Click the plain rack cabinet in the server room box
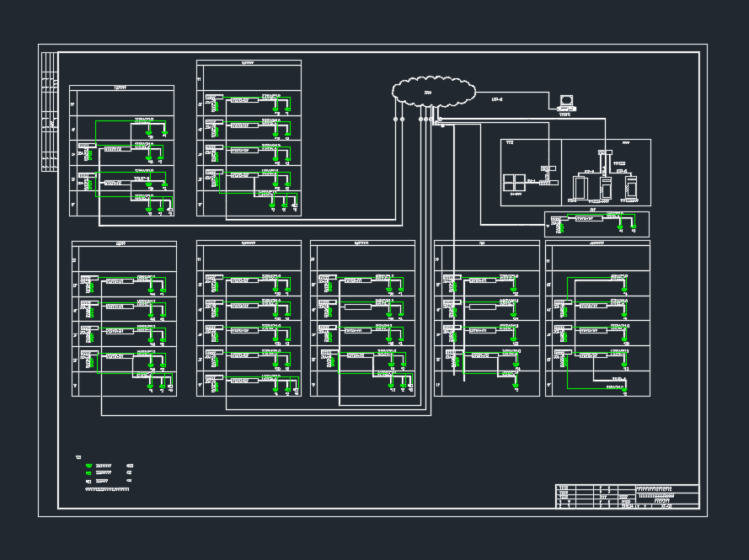The height and width of the screenshot is (560, 749). [x=580, y=188]
